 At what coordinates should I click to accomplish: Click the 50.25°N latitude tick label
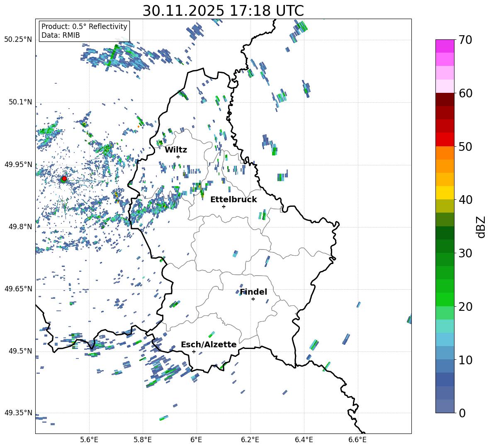(18, 39)
